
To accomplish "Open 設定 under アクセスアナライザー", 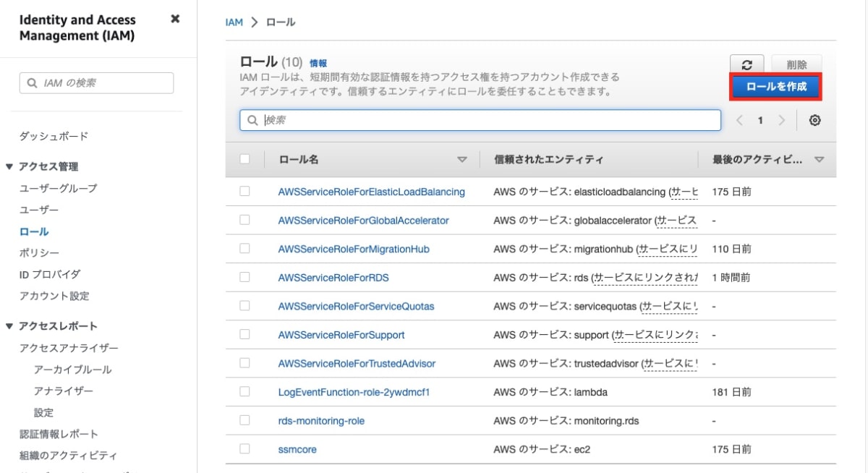I will 43,412.
